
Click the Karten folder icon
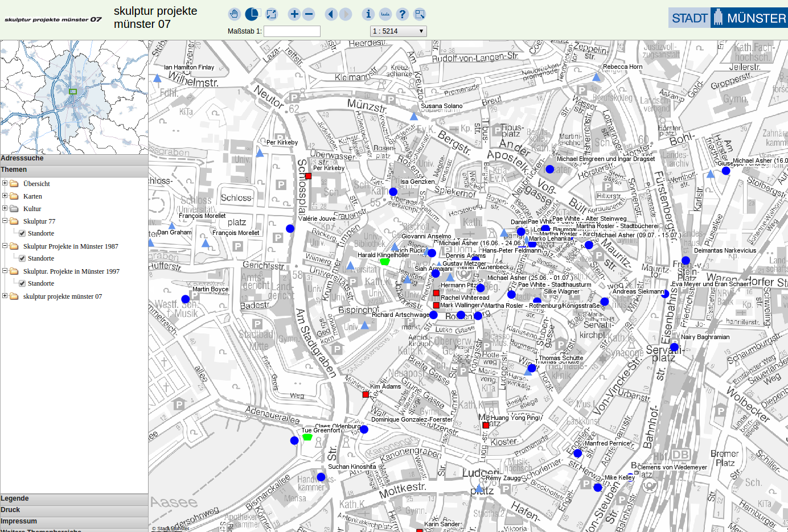(x=14, y=196)
